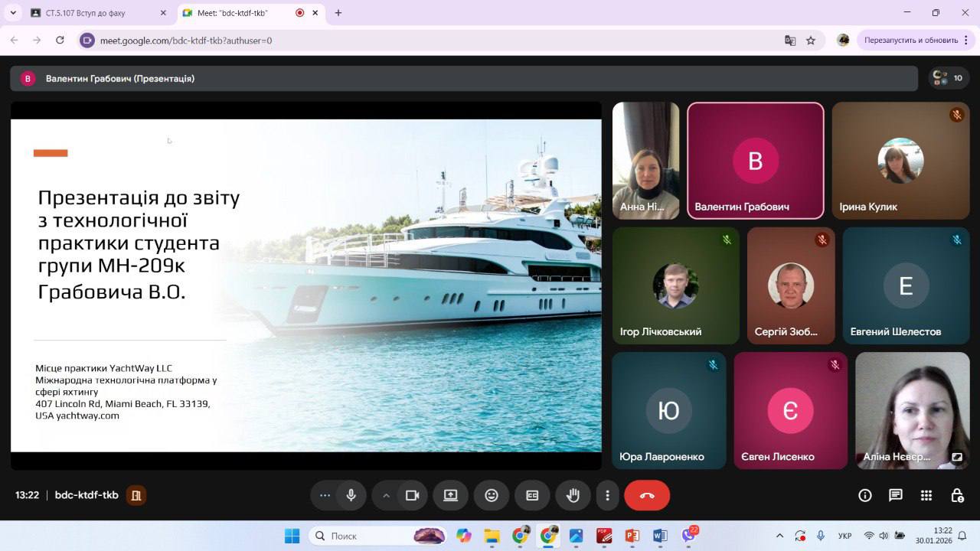Click Аліна Невєр video tile
This screenshot has width=980, height=551.
point(912,409)
